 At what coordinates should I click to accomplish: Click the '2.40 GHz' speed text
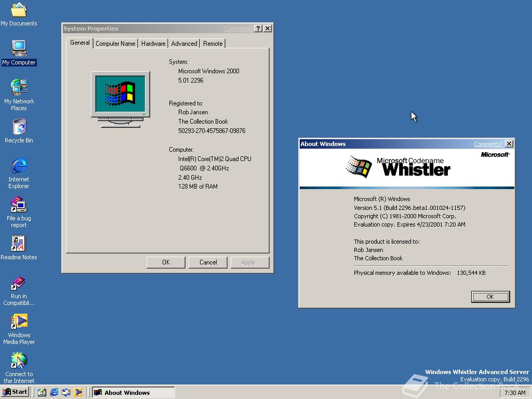(x=190, y=178)
